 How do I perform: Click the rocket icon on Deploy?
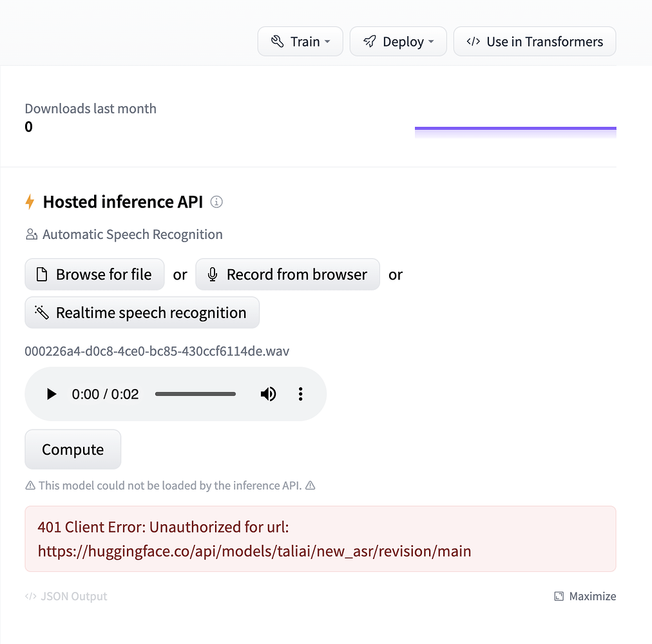pyautogui.click(x=369, y=42)
